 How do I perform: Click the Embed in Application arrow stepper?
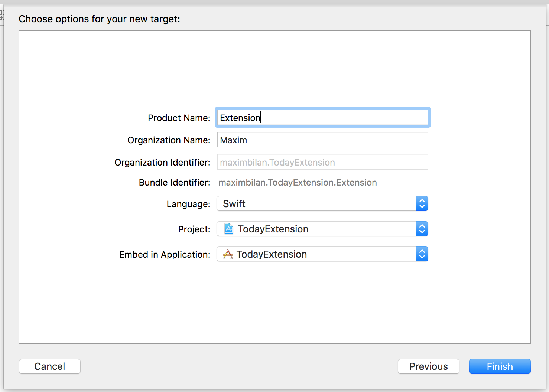click(422, 254)
